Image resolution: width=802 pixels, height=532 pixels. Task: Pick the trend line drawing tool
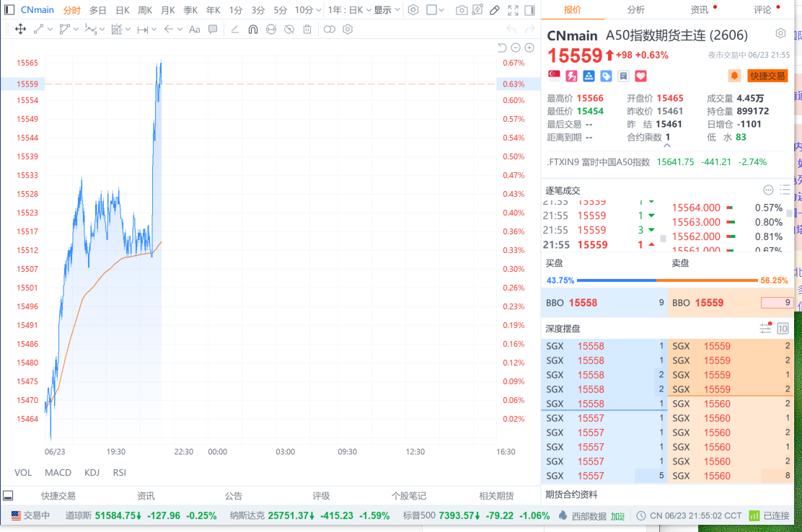pyautogui.click(x=38, y=29)
